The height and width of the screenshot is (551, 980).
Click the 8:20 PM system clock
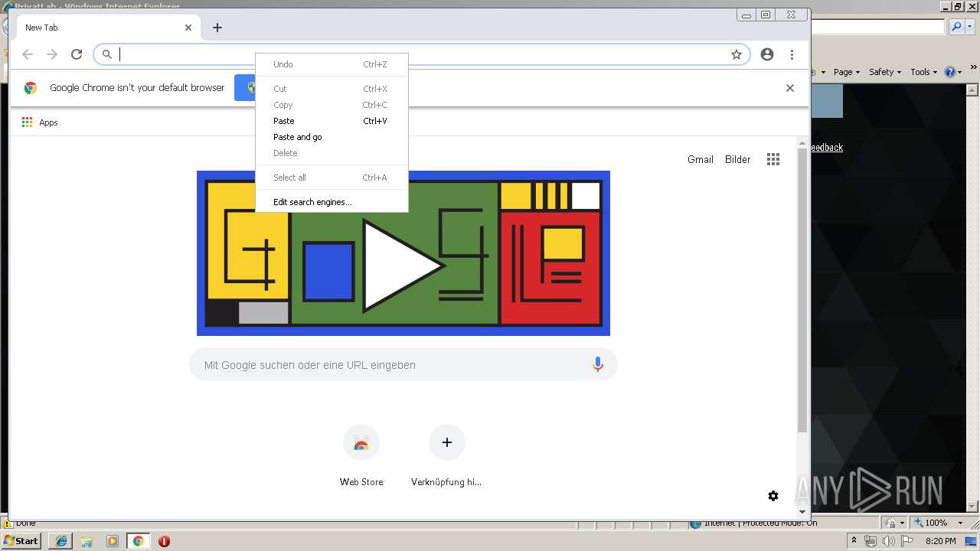tap(940, 541)
